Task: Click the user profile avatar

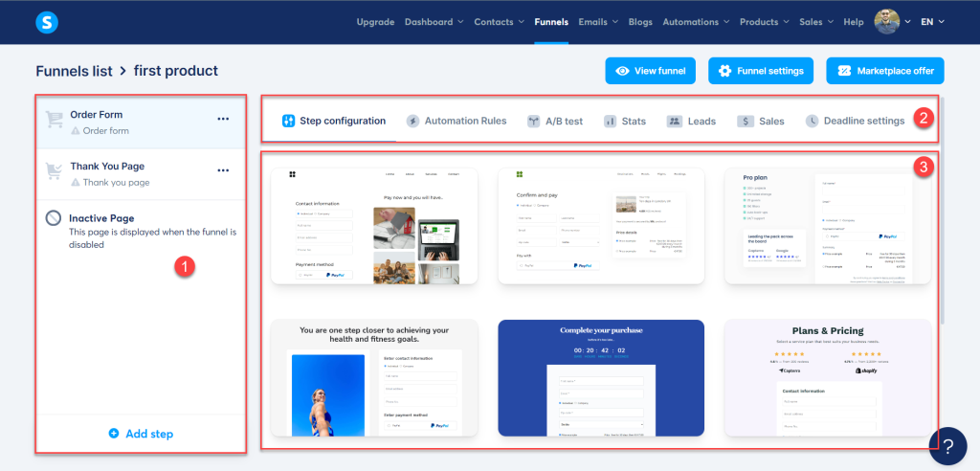Action: point(887,22)
